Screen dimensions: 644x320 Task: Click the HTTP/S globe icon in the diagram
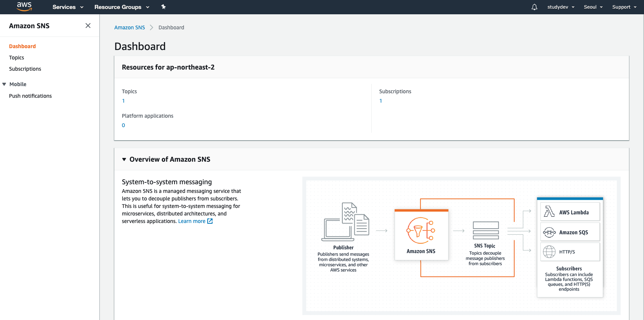pos(549,252)
